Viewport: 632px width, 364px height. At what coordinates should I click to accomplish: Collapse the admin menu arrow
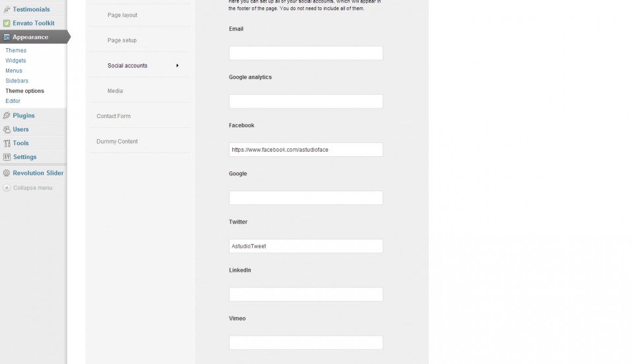7,188
